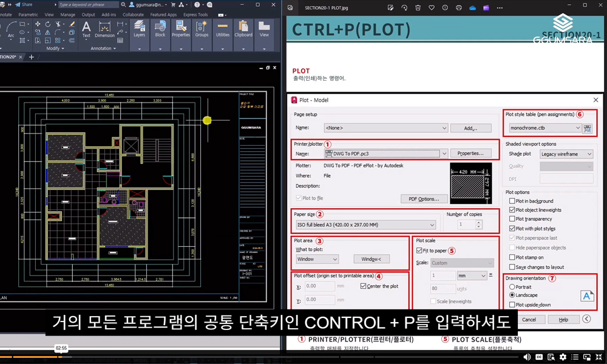
Task: Open the Express Tools ribbon tab
Action: pyautogui.click(x=195, y=15)
